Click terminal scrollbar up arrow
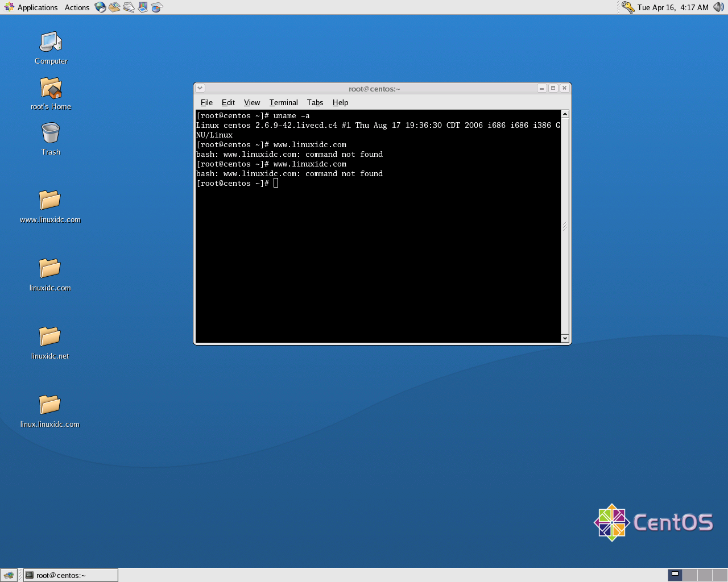Image resolution: width=728 pixels, height=582 pixels. coord(565,114)
